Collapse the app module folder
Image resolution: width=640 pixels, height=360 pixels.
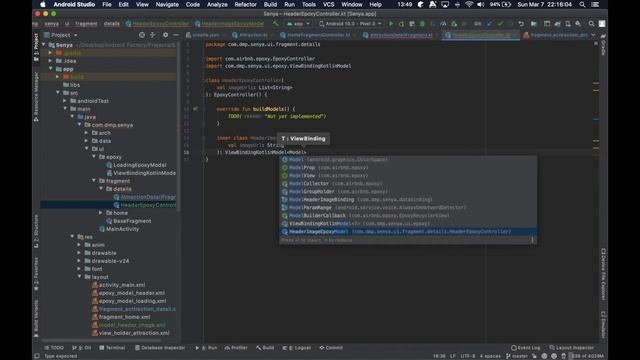(x=51, y=69)
